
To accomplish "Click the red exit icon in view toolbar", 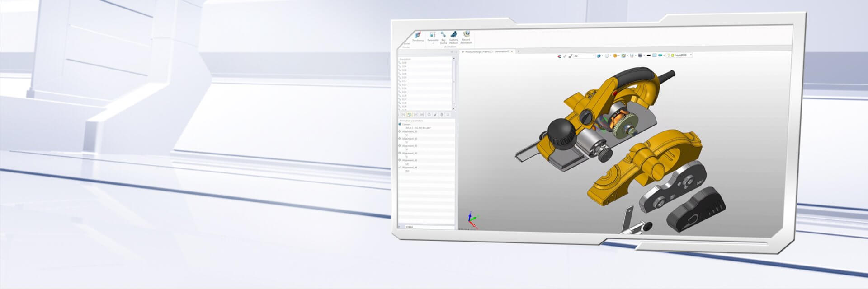I will (559, 56).
